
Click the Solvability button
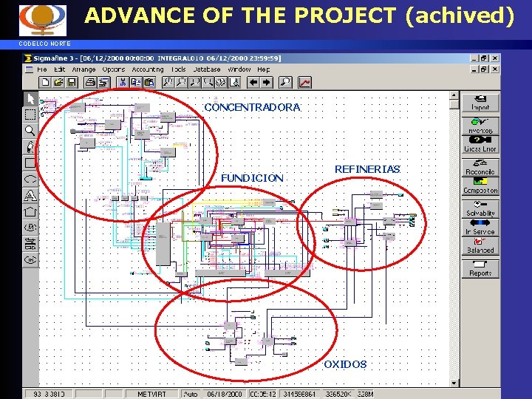click(480, 209)
